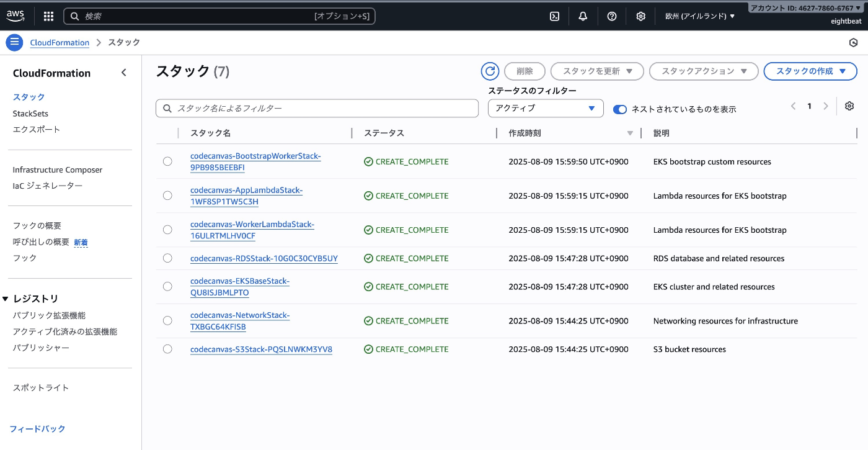
Task: Click 'RDS database and related resources' text
Action: click(x=719, y=258)
